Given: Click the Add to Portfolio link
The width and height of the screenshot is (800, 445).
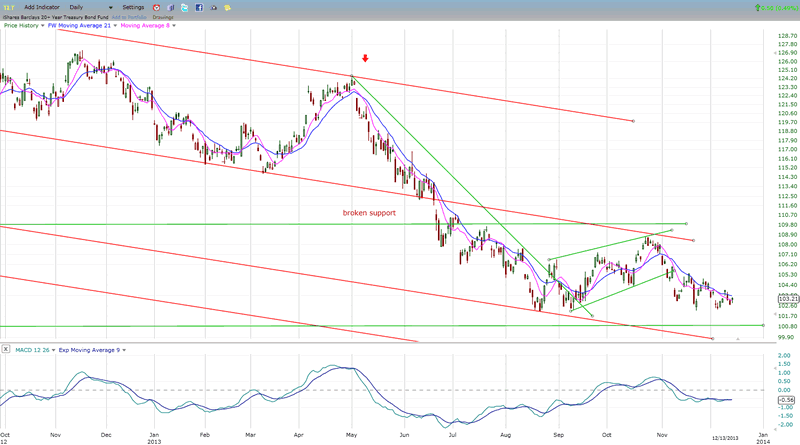Looking at the screenshot, I should coord(129,18).
